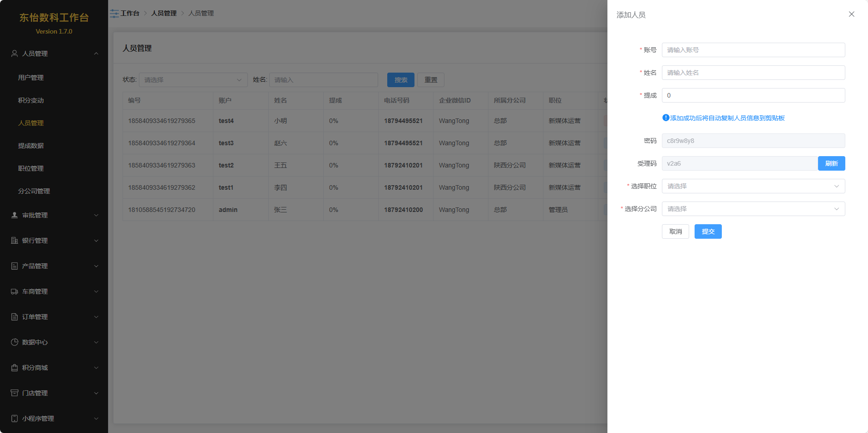Image resolution: width=868 pixels, height=433 pixels.
Task: Click the 门店管理 shop icon
Action: [x=15, y=393]
